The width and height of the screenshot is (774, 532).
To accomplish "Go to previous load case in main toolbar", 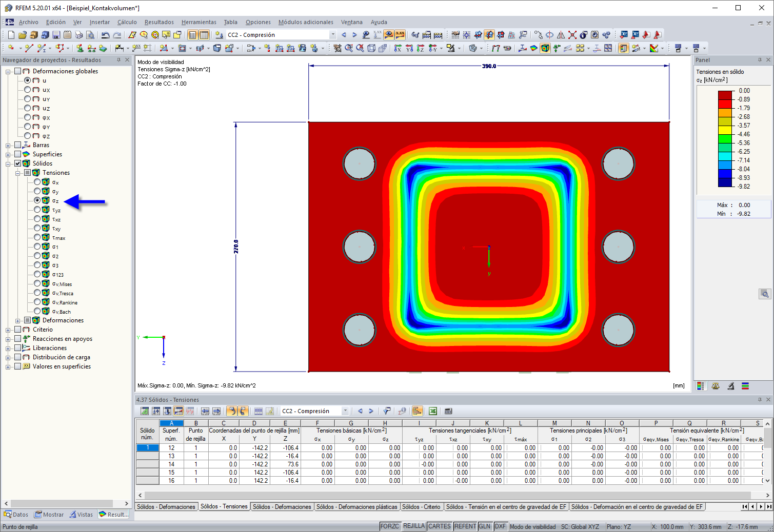I will (344, 35).
